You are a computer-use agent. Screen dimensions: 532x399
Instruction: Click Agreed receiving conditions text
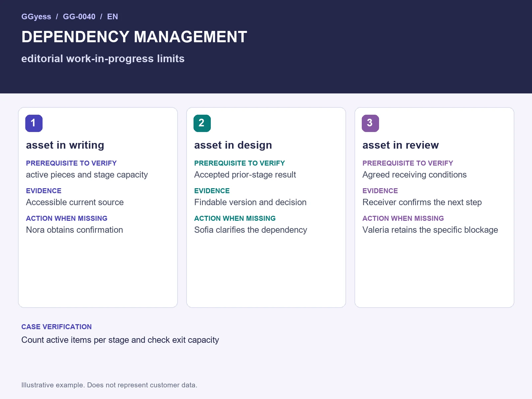(414, 175)
